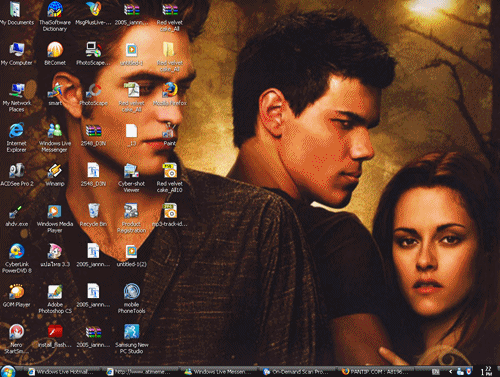Launch Internet Explorer from the desktop

point(16,137)
